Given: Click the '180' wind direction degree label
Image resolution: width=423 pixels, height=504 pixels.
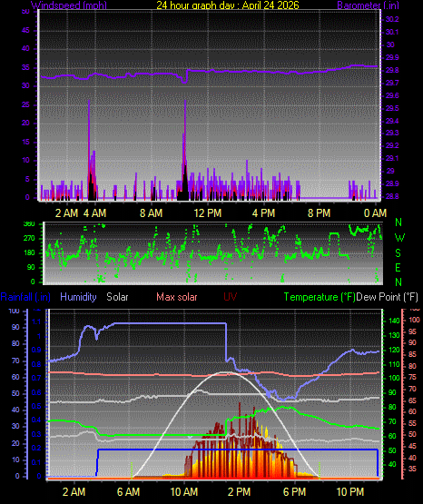Looking at the screenshot, I should click(29, 253).
